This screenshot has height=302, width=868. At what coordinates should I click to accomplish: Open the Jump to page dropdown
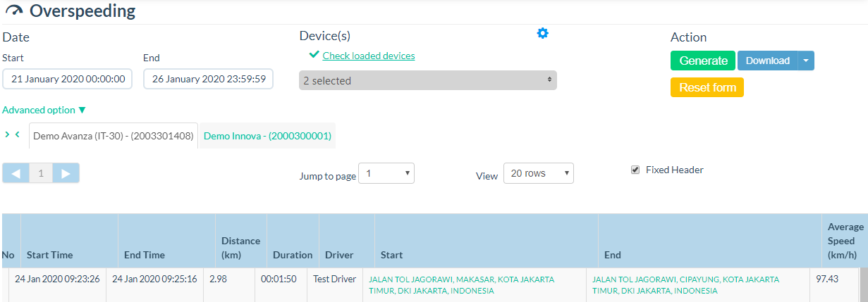386,173
